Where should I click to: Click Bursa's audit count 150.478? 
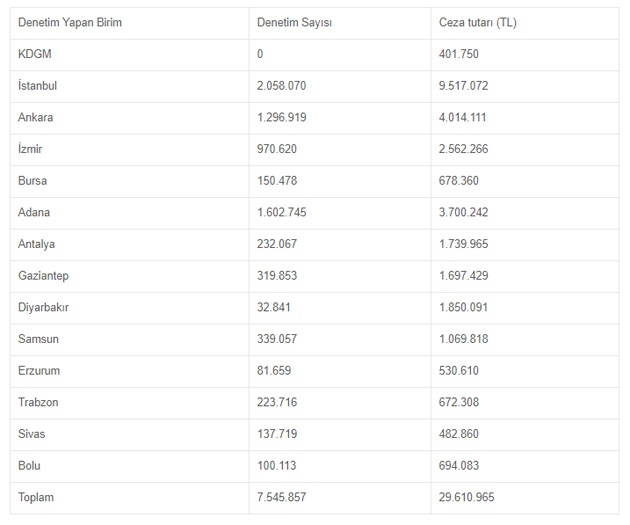point(277,181)
